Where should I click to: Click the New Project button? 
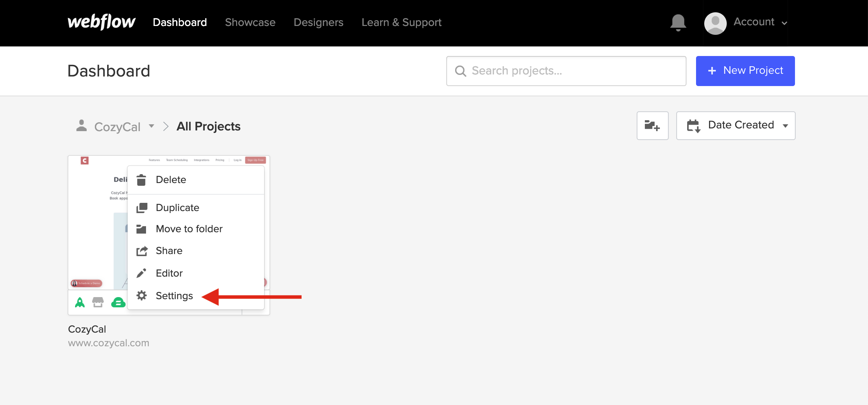click(745, 71)
